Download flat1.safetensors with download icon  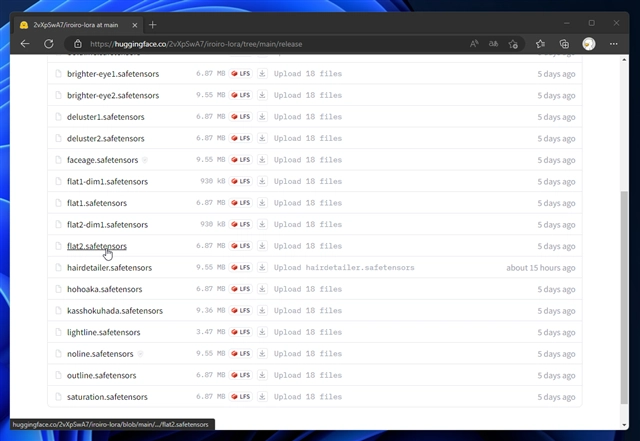pos(262,203)
